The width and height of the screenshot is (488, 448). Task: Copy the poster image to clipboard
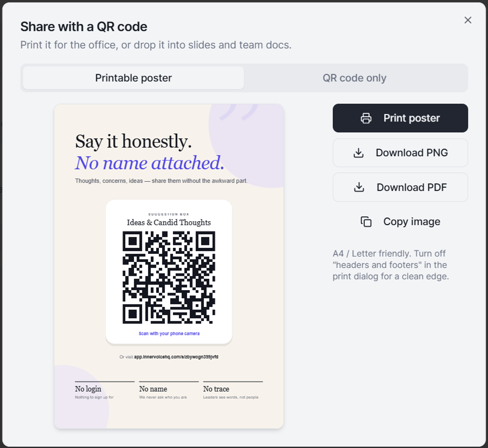tap(400, 222)
